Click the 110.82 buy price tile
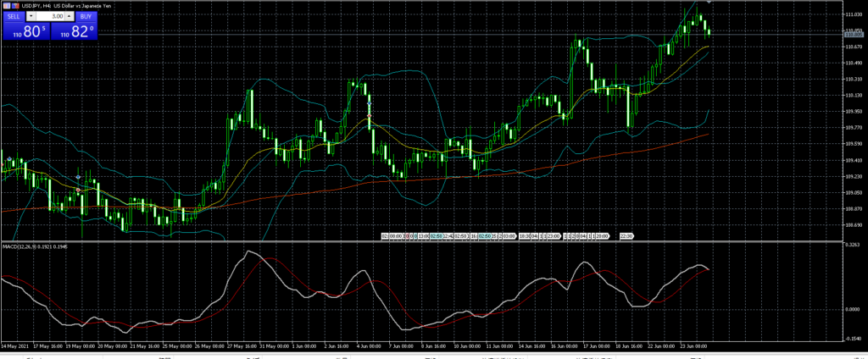 tap(74, 32)
